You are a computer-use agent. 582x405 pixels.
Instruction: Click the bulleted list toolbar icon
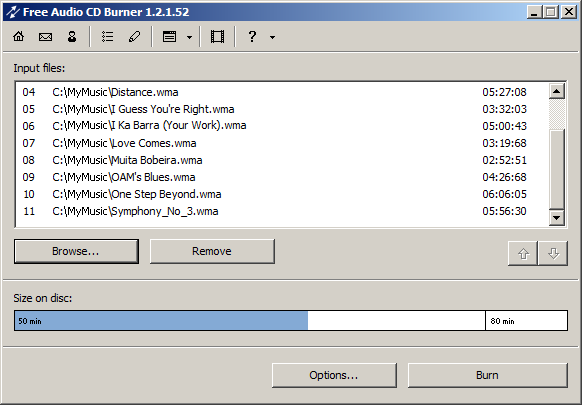pos(108,36)
